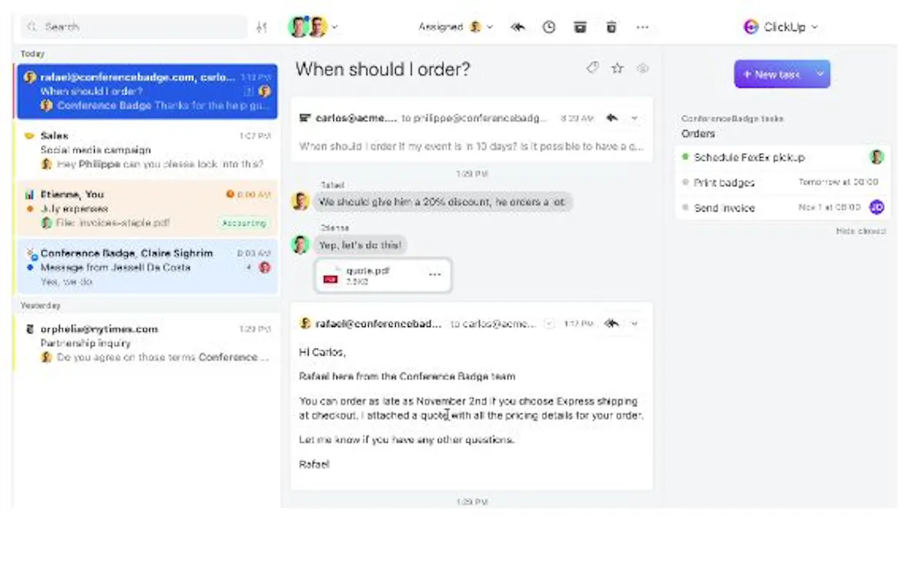
Task: Click the Hide closed link
Action: tap(860, 231)
